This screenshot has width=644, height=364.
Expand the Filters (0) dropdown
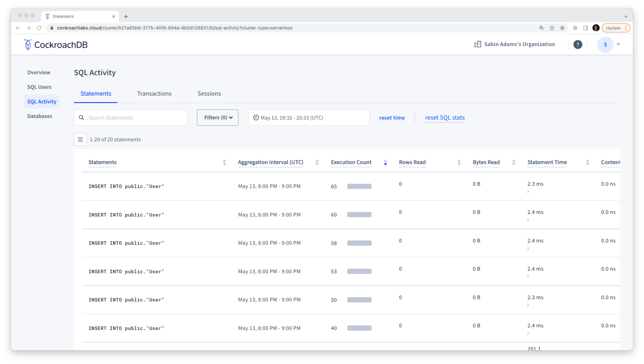[x=218, y=118]
